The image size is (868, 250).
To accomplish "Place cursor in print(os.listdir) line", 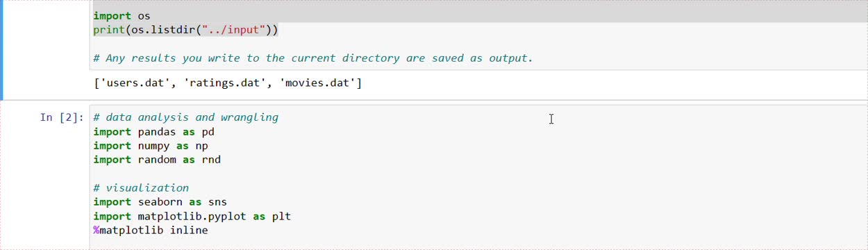I will (x=185, y=30).
